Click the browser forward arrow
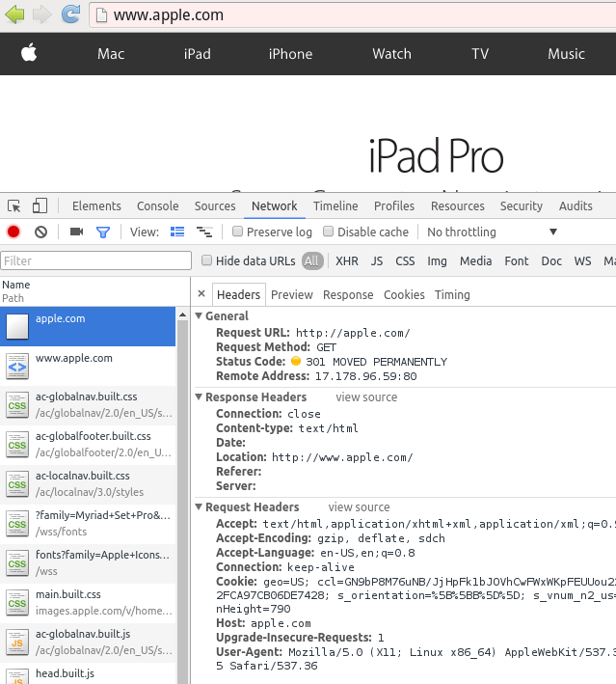This screenshot has height=684, width=616. 42,14
